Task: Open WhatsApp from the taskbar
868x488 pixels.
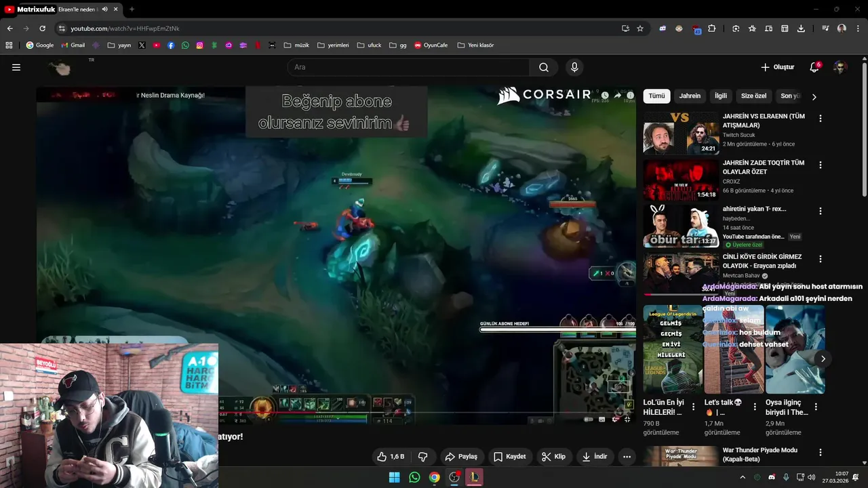Action: (x=414, y=477)
